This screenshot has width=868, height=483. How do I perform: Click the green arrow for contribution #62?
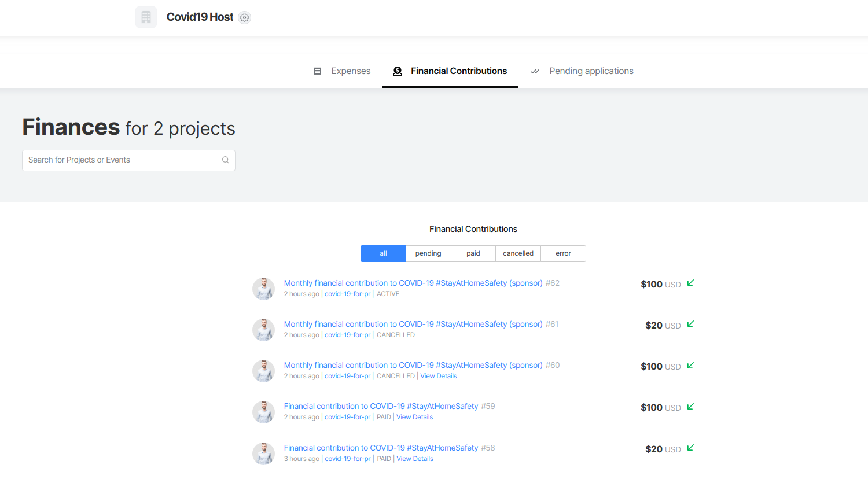pos(690,283)
